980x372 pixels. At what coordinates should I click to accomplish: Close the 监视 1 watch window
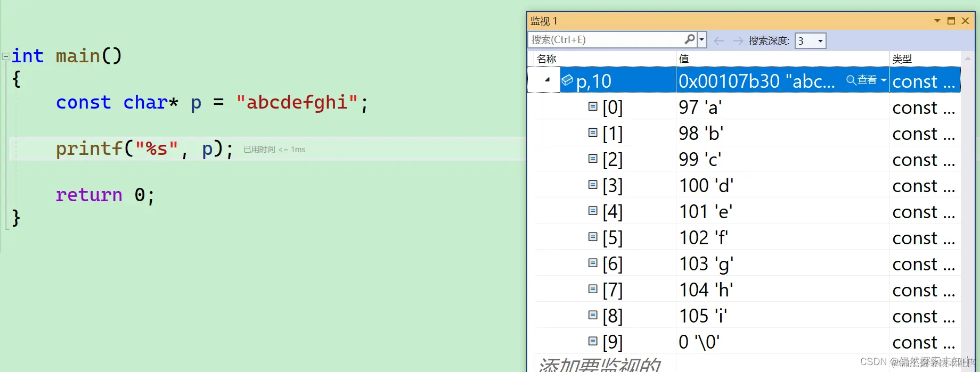(x=965, y=21)
